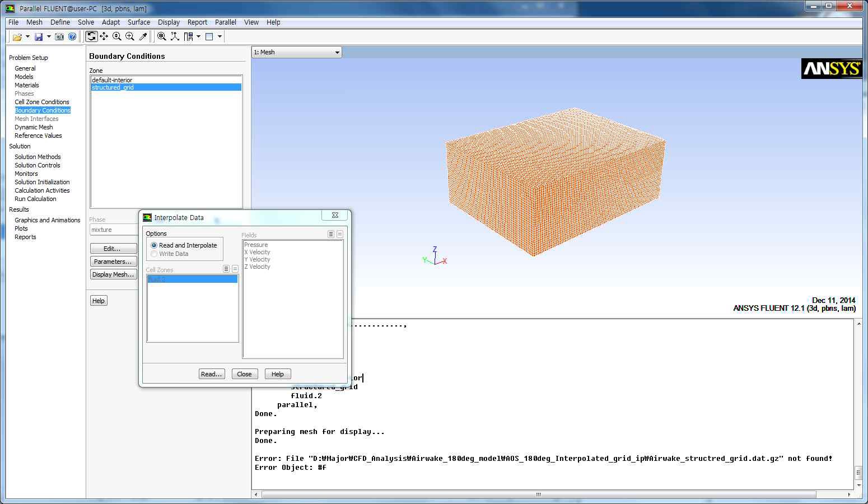Open Solution Methods in navigation pane
This screenshot has width=868, height=504.
click(38, 157)
